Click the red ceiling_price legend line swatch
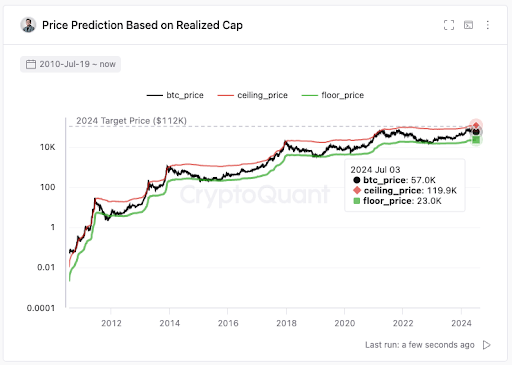Screen dimensions: 512x365 pos(226,96)
